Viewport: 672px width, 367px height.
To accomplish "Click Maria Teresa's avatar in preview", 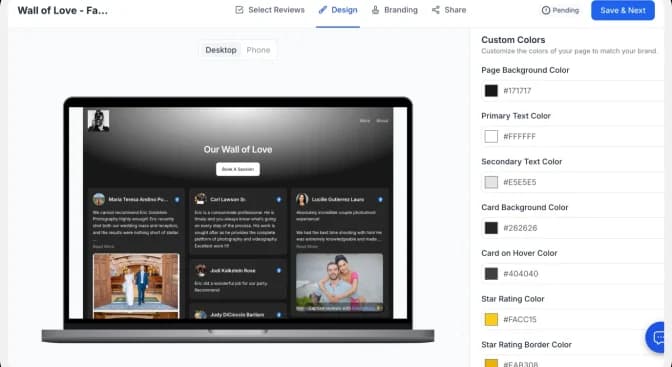I will point(99,199).
